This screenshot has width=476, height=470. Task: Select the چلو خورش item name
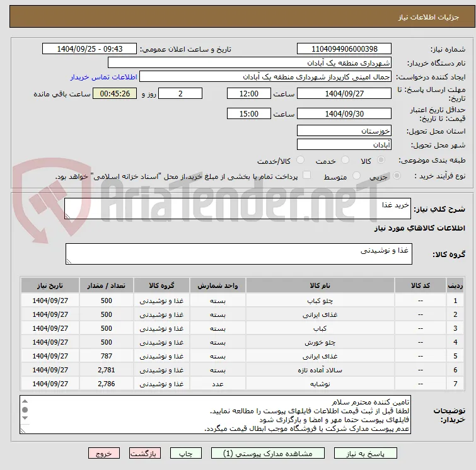[x=320, y=343]
